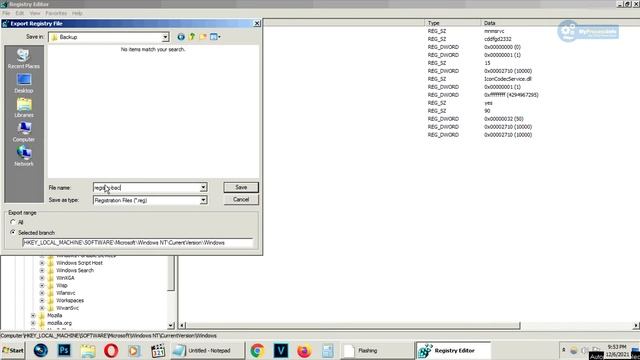Select the 0xffffffff (4294967295) data value
Image resolution: width=640 pixels, height=360 pixels.
511,95
